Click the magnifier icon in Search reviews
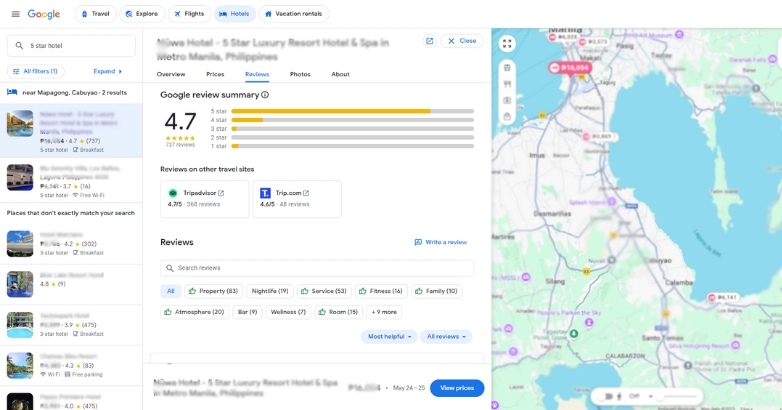This screenshot has height=410, width=782. [x=170, y=268]
